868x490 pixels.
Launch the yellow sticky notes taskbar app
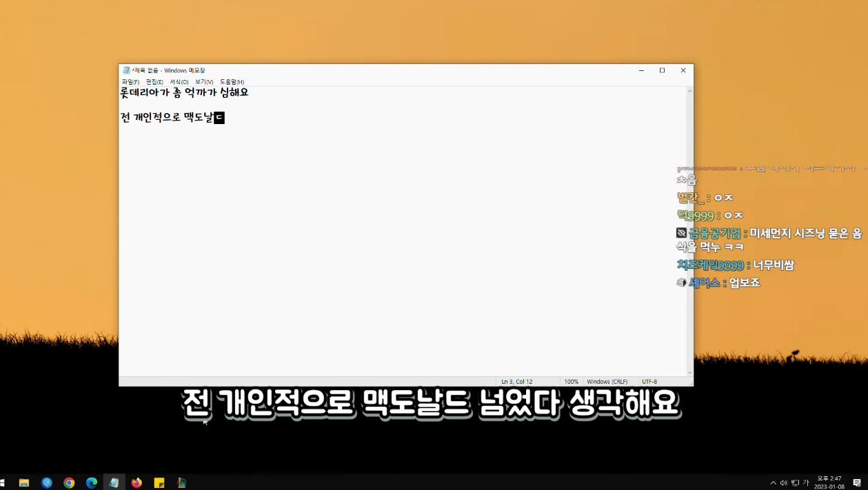159,482
